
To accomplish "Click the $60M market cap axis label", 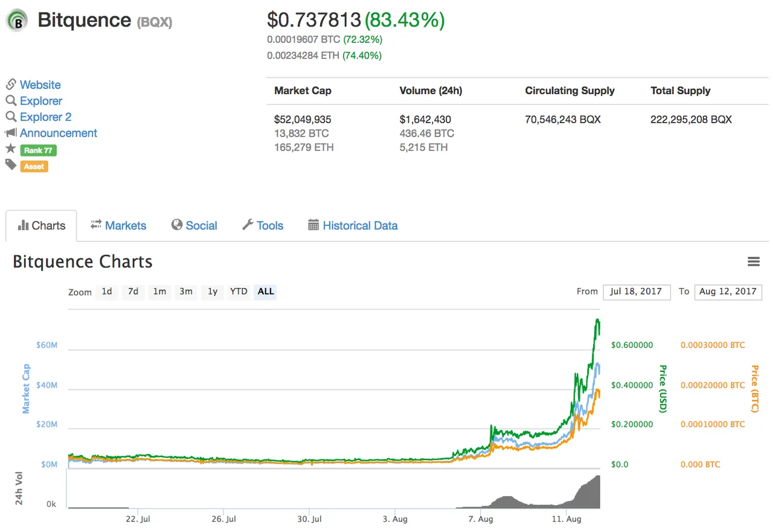I will [47, 345].
